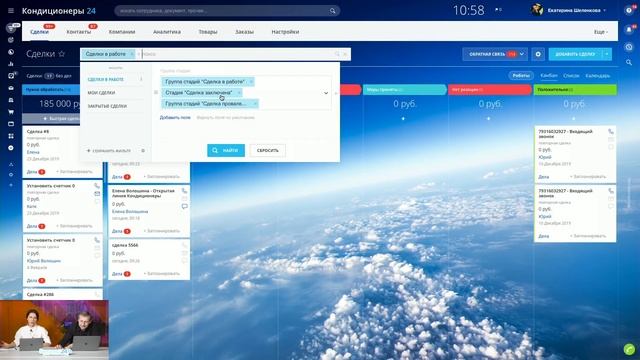Click the 'Добавить поле' link

click(x=175, y=118)
